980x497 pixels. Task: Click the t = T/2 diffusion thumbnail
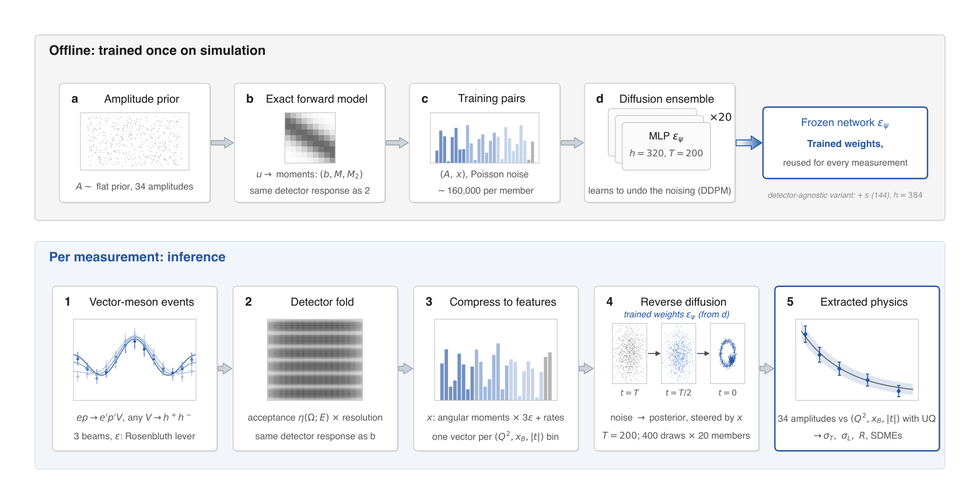[678, 353]
